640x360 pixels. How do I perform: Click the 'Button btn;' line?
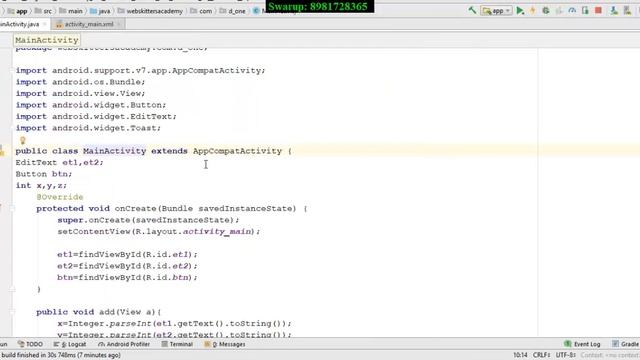[44, 174]
